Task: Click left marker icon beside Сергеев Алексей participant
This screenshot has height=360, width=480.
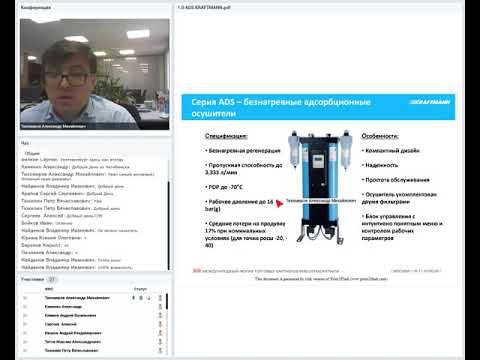Action: pos(25,324)
